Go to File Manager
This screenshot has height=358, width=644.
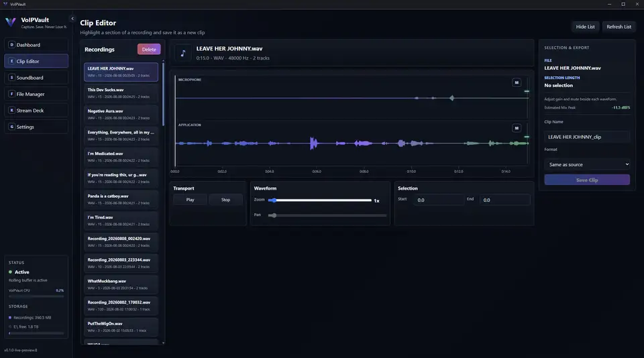36,94
